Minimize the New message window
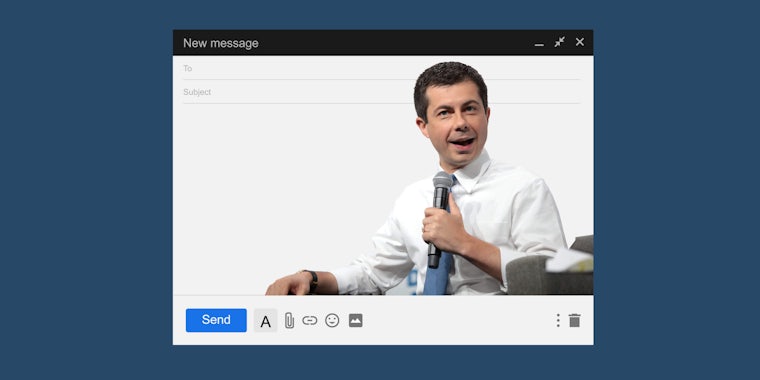This screenshot has height=380, width=760. click(x=539, y=45)
